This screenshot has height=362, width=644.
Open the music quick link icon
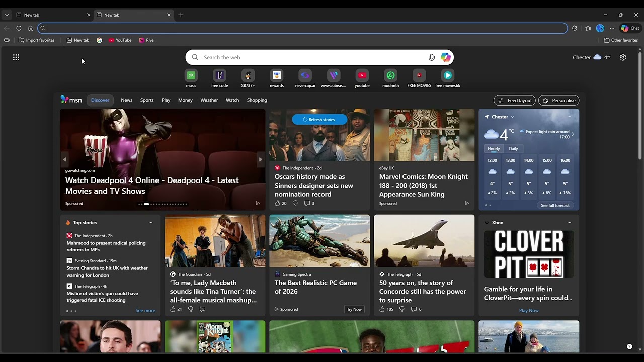191,75
